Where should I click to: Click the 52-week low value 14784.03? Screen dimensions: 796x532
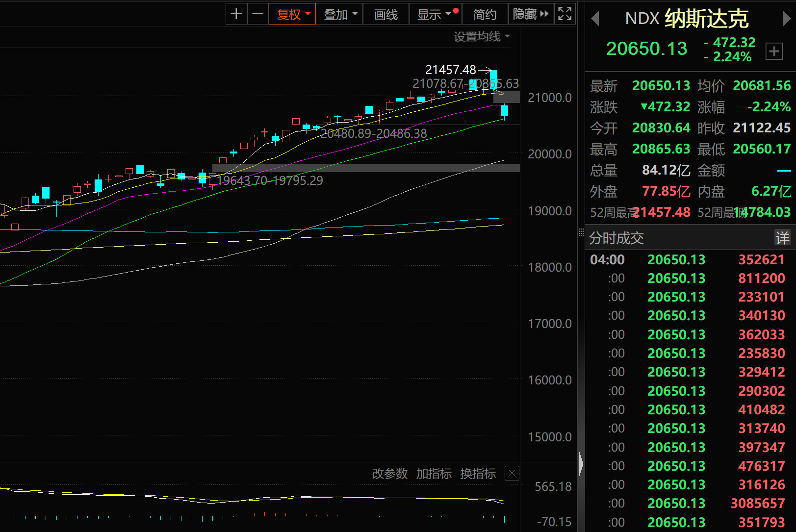tap(763, 212)
